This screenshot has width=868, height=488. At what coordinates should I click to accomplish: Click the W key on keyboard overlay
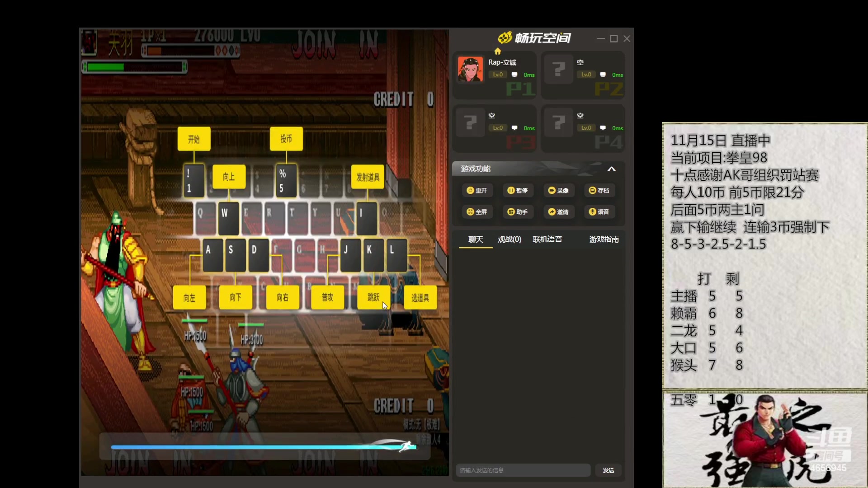coord(229,219)
